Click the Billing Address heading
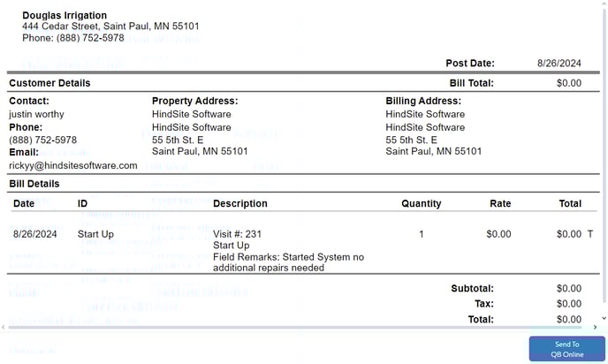 click(x=423, y=101)
